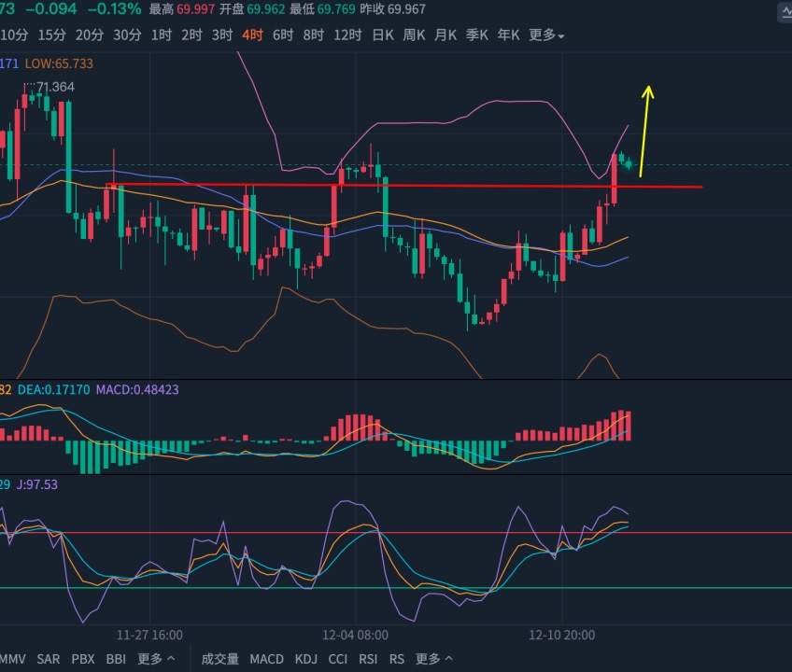Click the -0.13% change percentage

click(114, 8)
